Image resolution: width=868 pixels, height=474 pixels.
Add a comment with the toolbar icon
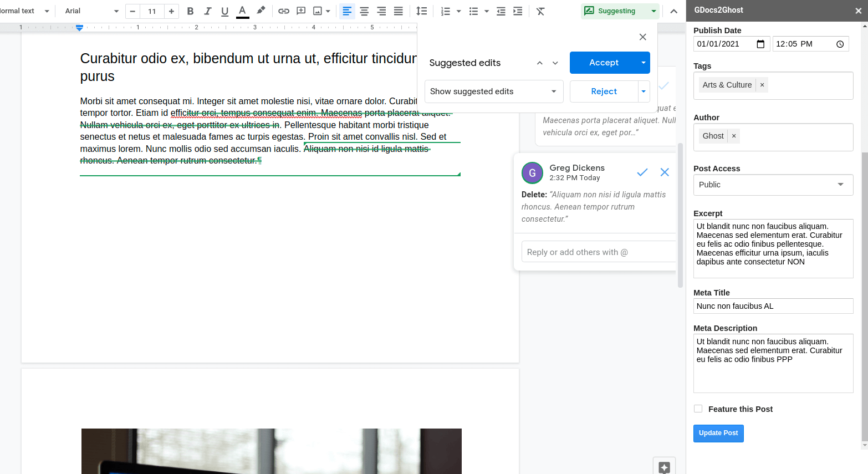(301, 11)
